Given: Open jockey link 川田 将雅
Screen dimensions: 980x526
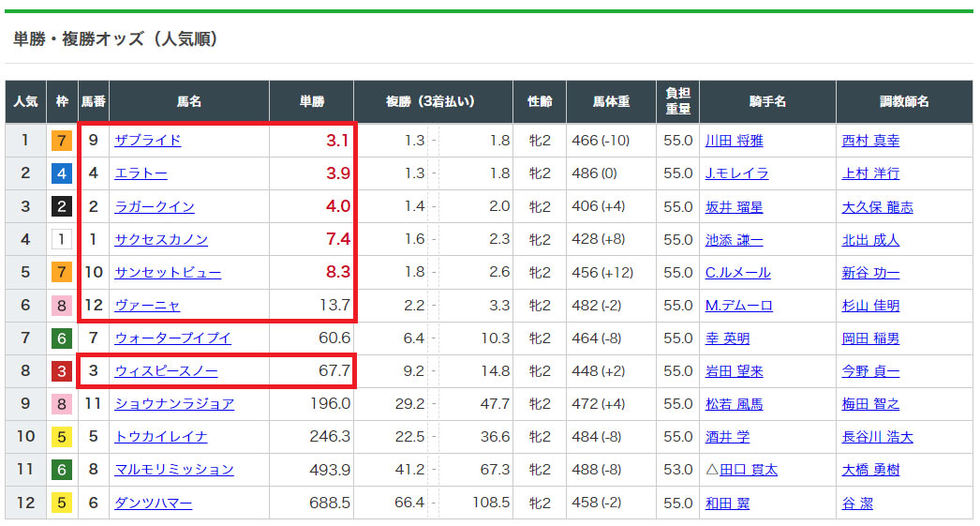Looking at the screenshot, I should coord(734,141).
